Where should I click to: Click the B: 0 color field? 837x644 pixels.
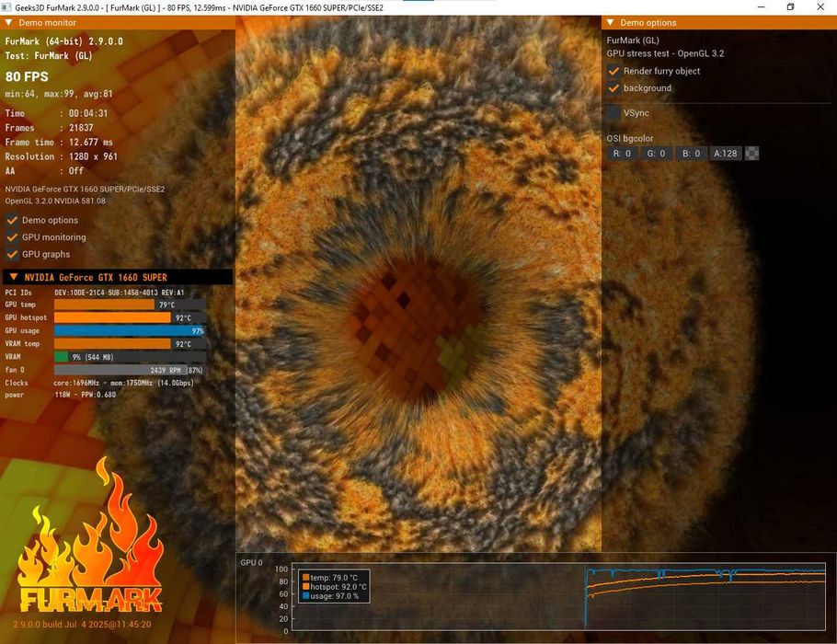click(692, 154)
